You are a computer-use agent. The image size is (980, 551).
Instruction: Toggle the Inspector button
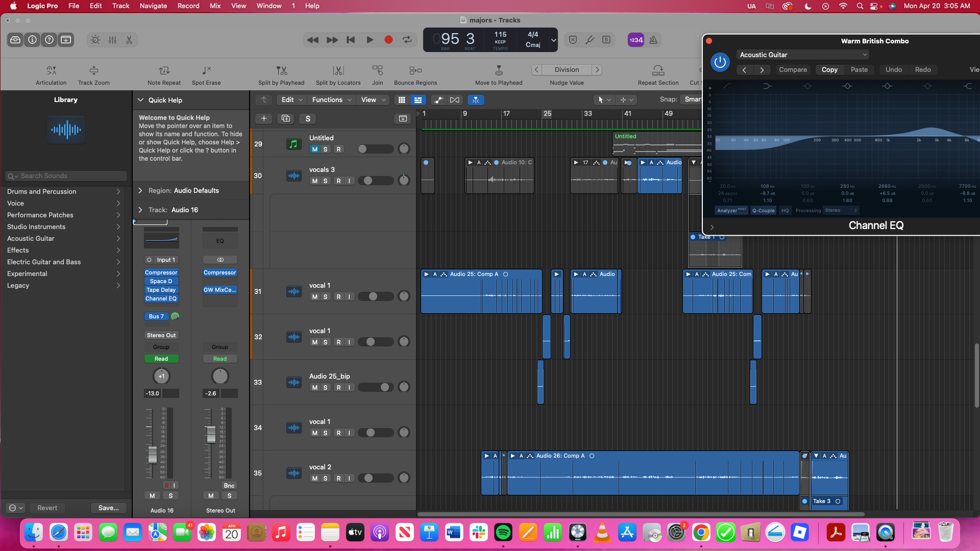tap(33, 40)
